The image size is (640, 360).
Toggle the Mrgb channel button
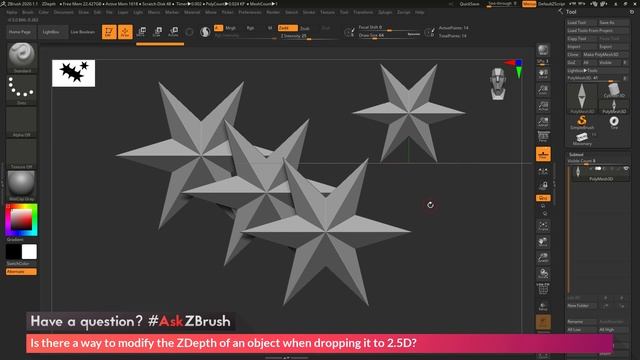pyautogui.click(x=231, y=28)
